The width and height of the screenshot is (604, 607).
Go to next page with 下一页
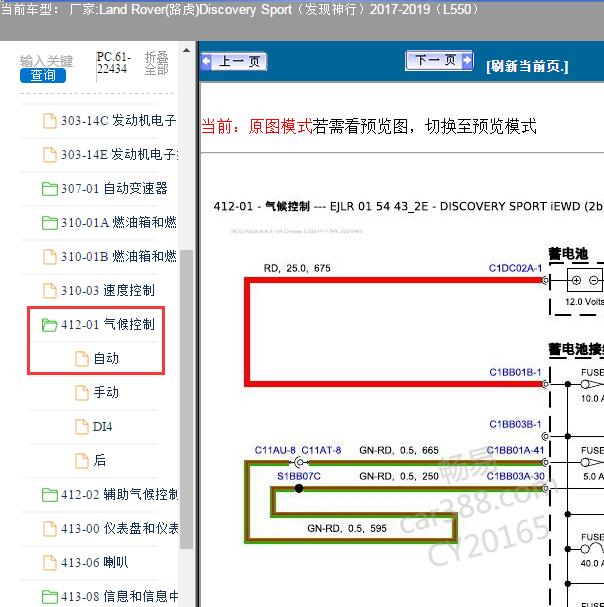pyautogui.click(x=439, y=60)
